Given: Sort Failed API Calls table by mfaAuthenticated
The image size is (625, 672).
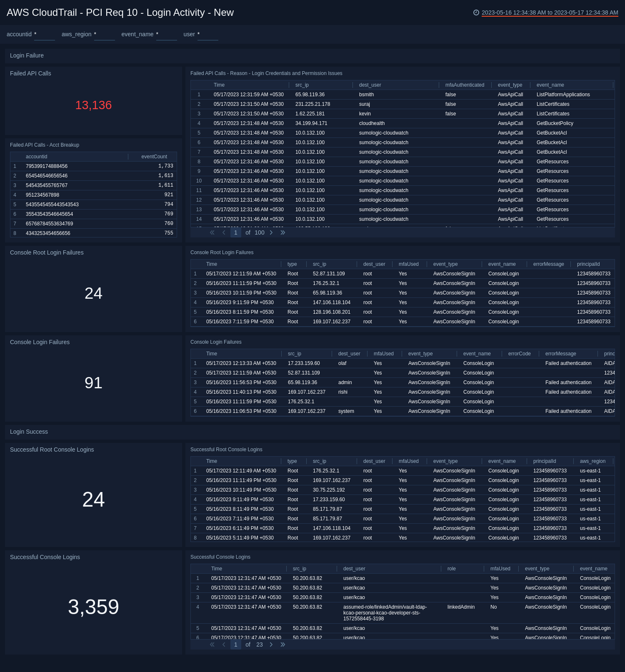Looking at the screenshot, I should 465,85.
